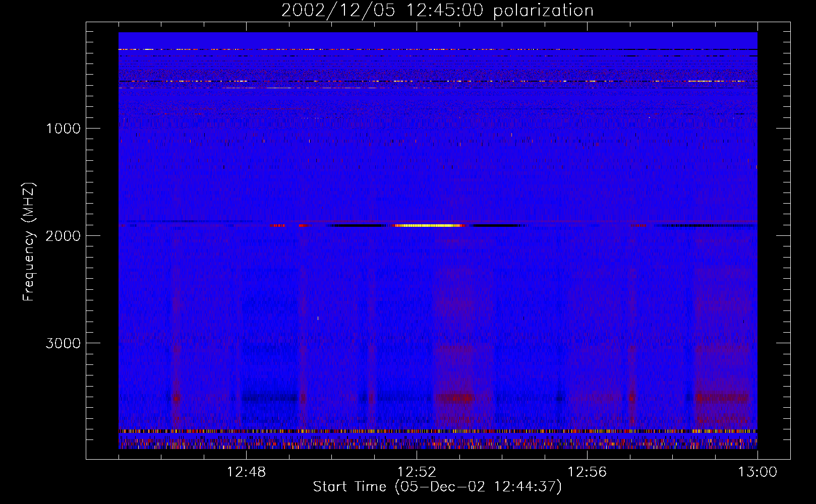Screen dimensions: 816x504
Task: Click the 2000 frequency tick label
Action: pyautogui.click(x=63, y=236)
